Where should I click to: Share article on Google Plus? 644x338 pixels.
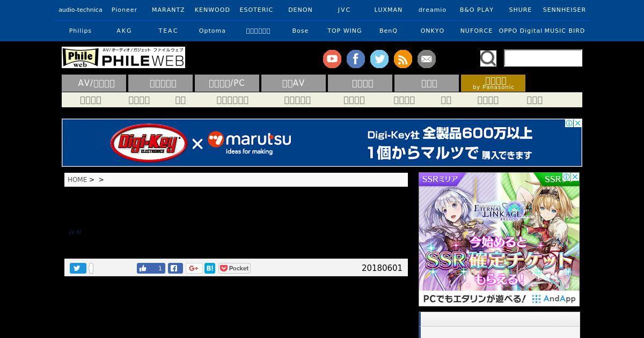tap(194, 268)
